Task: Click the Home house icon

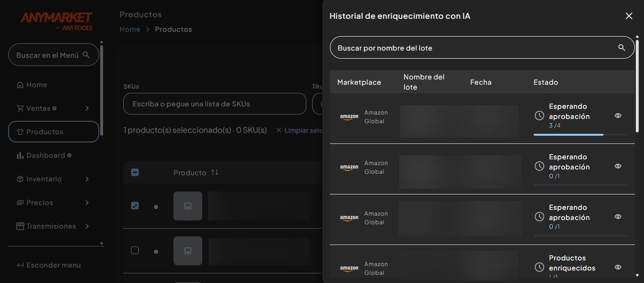Action: (20, 85)
